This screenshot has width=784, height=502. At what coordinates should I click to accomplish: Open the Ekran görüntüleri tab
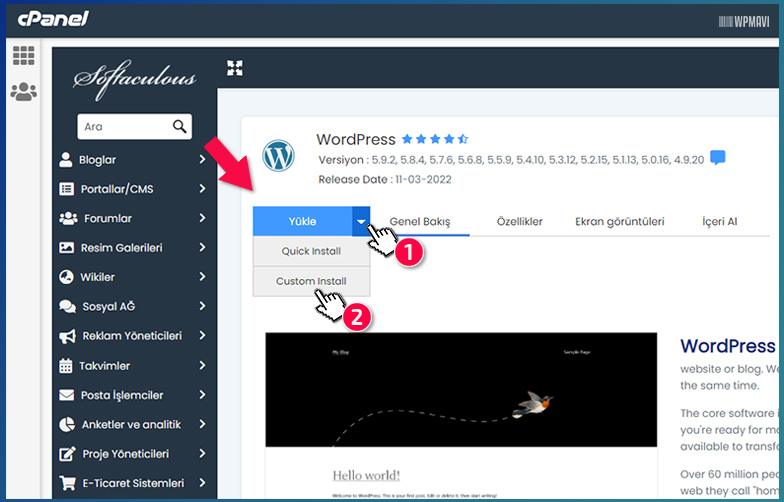tap(620, 222)
